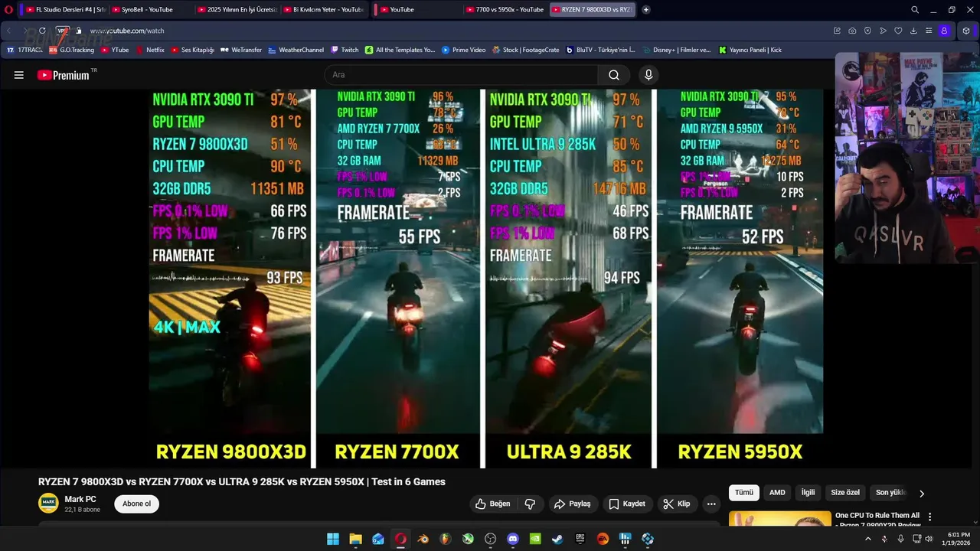Switch to 7700 vs 5950x tab
The image size is (980, 551).
coord(506,10)
